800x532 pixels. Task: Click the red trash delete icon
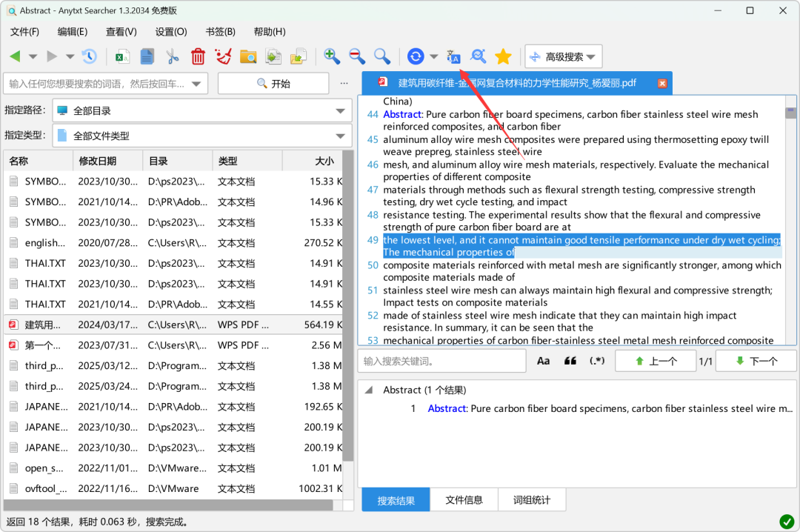coord(198,56)
